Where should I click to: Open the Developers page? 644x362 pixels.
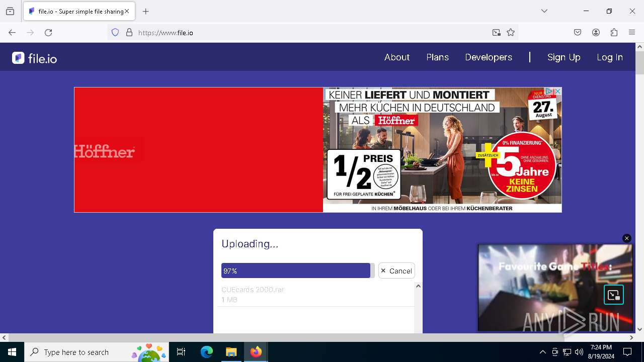(489, 57)
